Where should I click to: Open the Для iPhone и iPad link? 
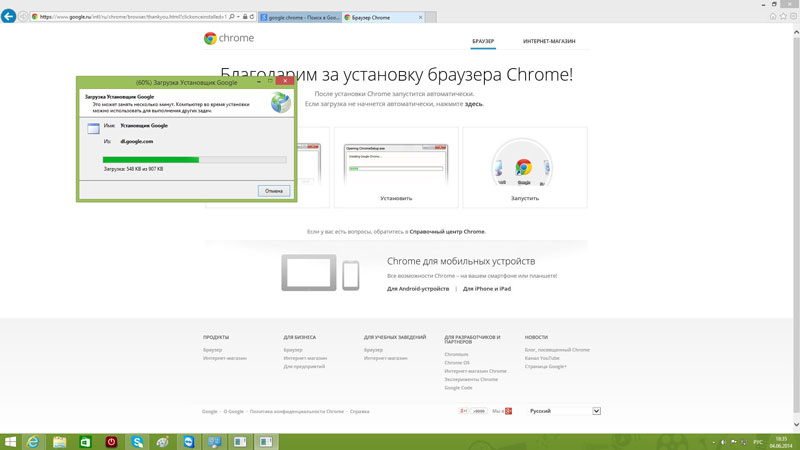click(487, 289)
